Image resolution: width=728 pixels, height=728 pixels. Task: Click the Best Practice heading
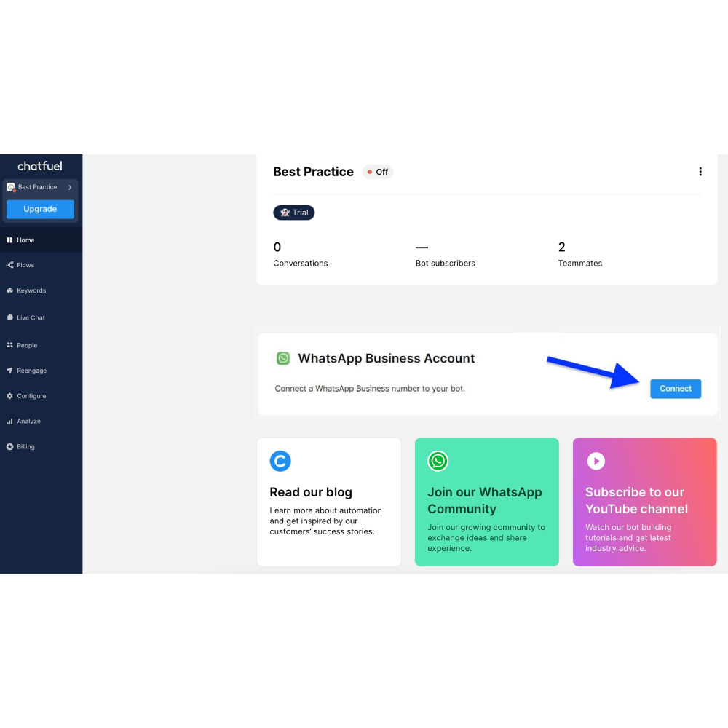[x=313, y=172]
